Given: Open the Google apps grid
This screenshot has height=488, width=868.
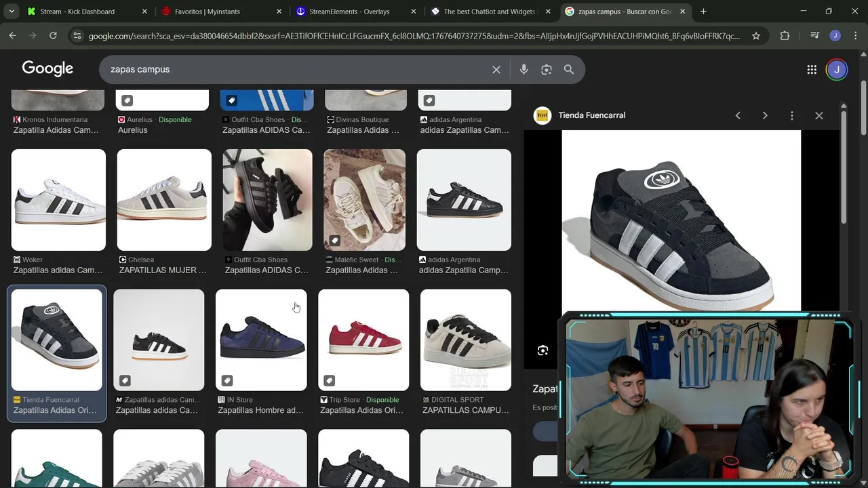Looking at the screenshot, I should pos(812,69).
